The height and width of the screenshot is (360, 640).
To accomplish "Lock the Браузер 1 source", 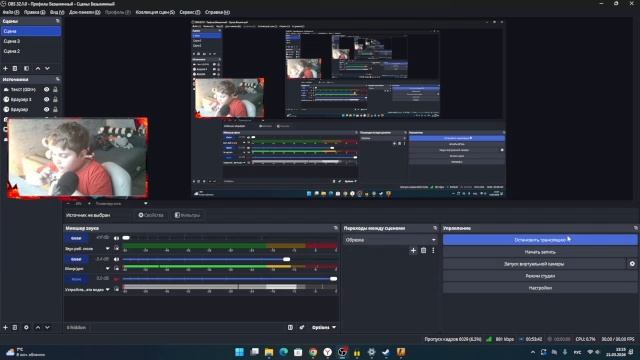I will coord(56,99).
